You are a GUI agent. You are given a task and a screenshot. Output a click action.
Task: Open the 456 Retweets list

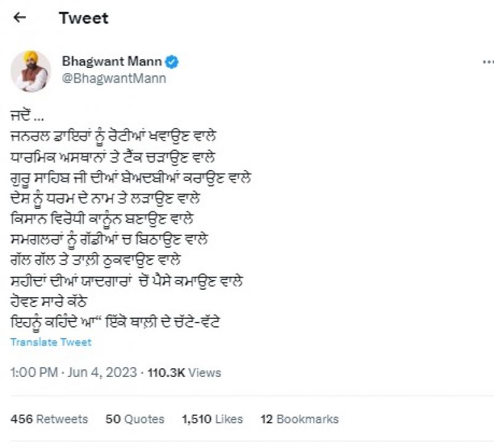[49, 419]
